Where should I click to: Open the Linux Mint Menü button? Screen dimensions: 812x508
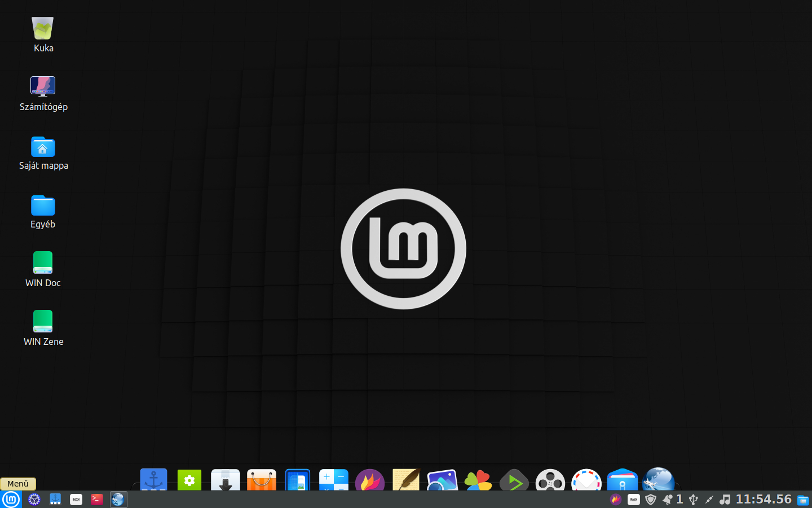[x=11, y=500]
